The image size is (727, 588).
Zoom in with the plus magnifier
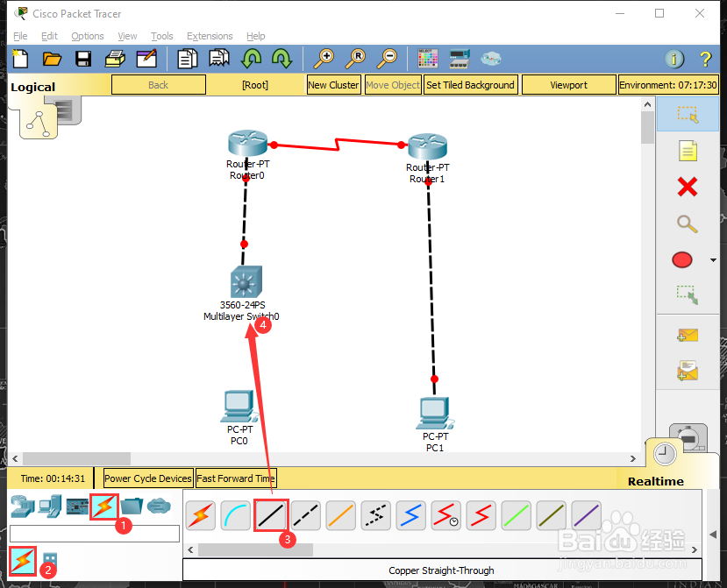coord(324,59)
